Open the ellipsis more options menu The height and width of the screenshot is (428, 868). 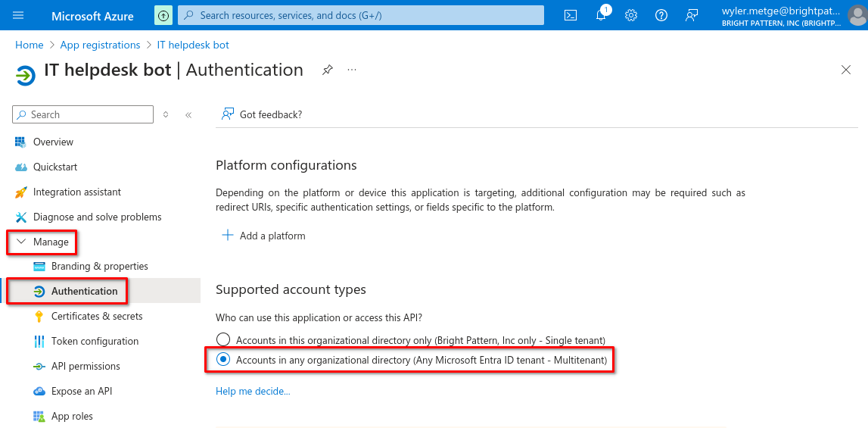click(352, 70)
